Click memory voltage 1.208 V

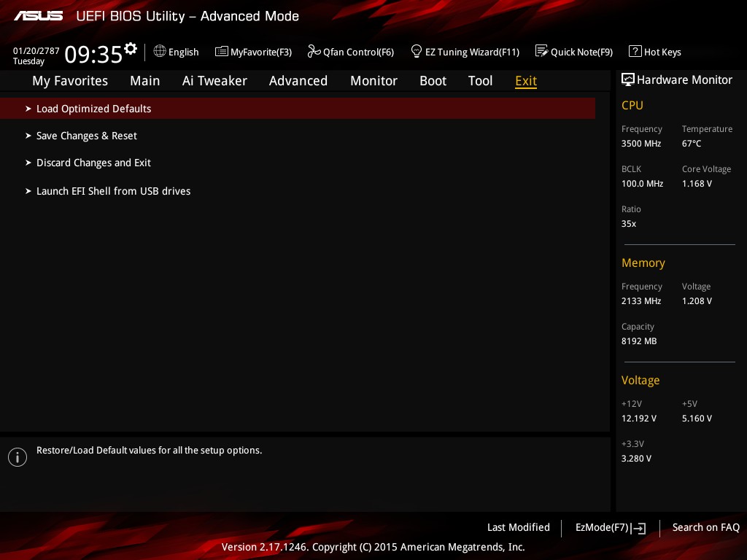(x=697, y=301)
